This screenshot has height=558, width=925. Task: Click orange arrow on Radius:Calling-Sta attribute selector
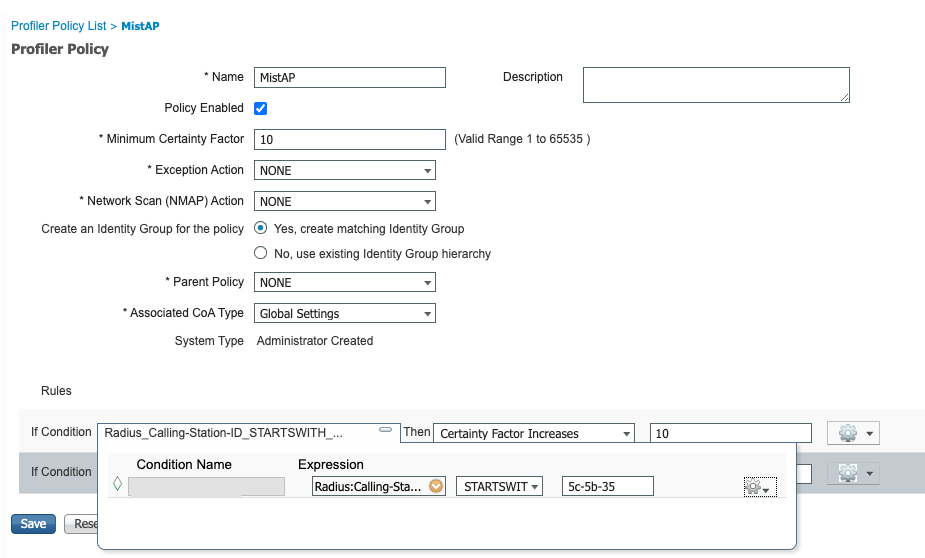pyautogui.click(x=436, y=486)
